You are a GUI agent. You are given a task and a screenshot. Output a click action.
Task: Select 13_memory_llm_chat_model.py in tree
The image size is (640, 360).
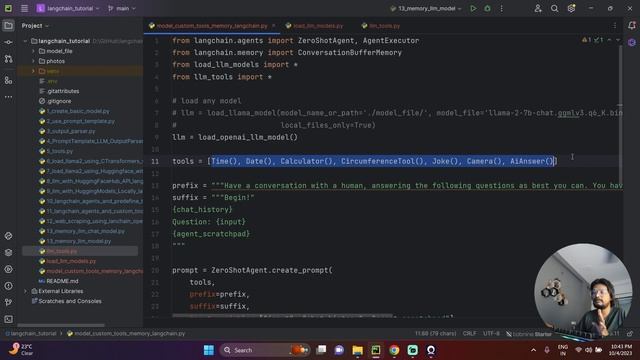[x=82, y=231]
